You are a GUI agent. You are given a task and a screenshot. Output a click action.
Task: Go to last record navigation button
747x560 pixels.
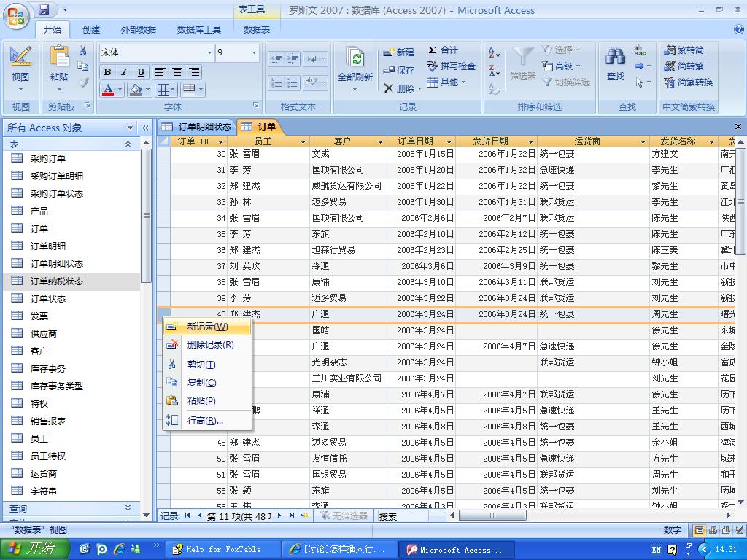[x=292, y=516]
